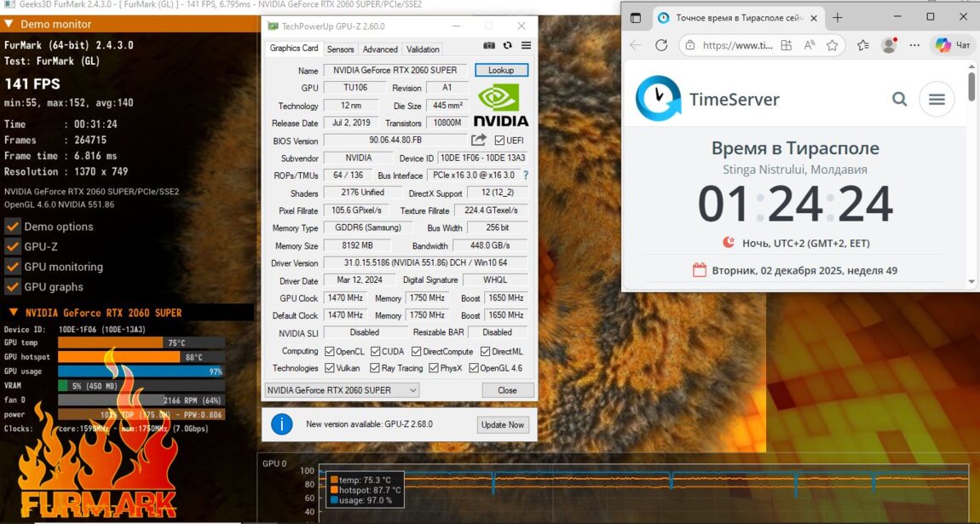The image size is (980, 524).
Task: Open the GPU selection dropdown in GPU-Z
Action: pyautogui.click(x=342, y=390)
